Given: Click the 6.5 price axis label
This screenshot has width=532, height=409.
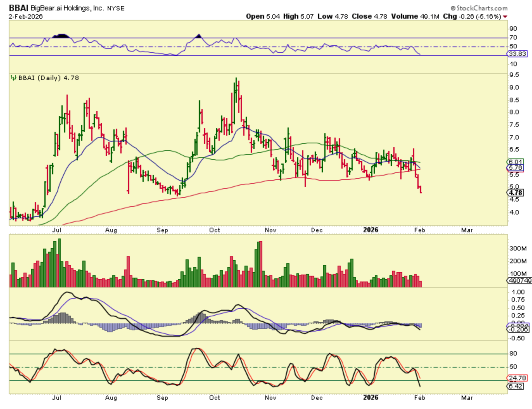Looking at the screenshot, I should (x=514, y=149).
